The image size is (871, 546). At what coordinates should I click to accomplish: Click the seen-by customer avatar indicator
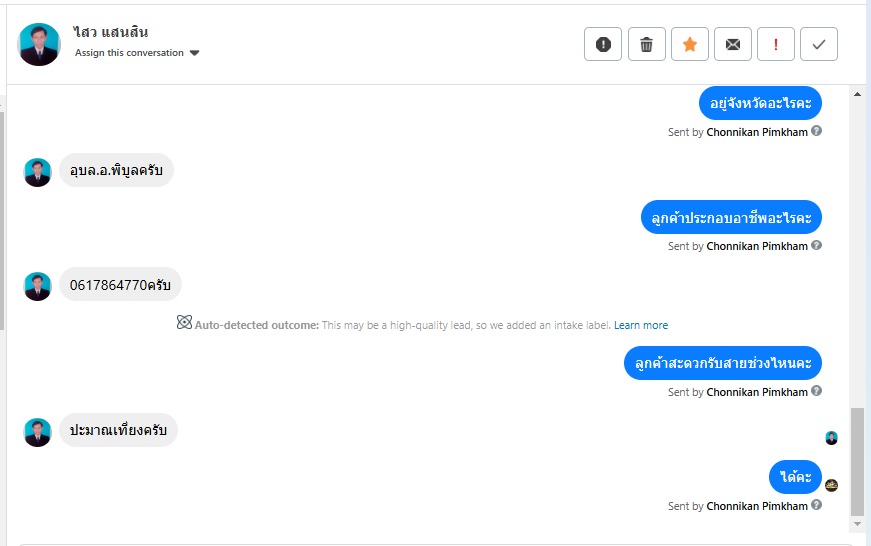click(x=831, y=438)
